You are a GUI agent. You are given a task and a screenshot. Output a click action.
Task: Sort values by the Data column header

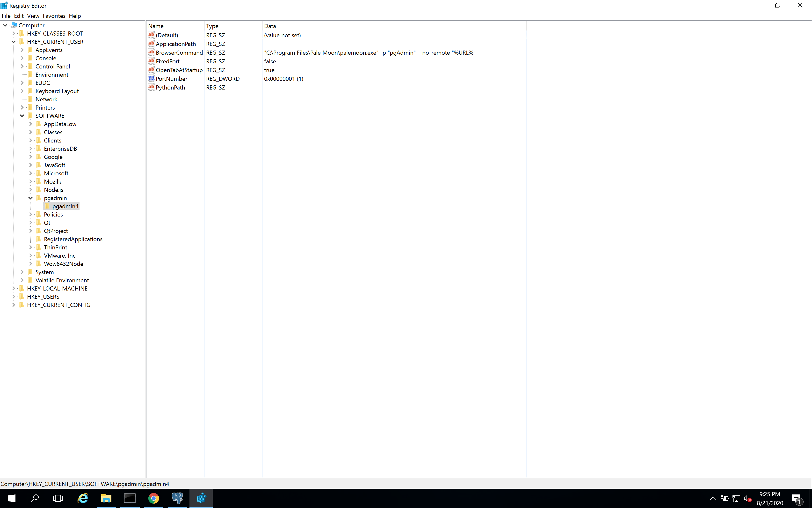click(394, 26)
